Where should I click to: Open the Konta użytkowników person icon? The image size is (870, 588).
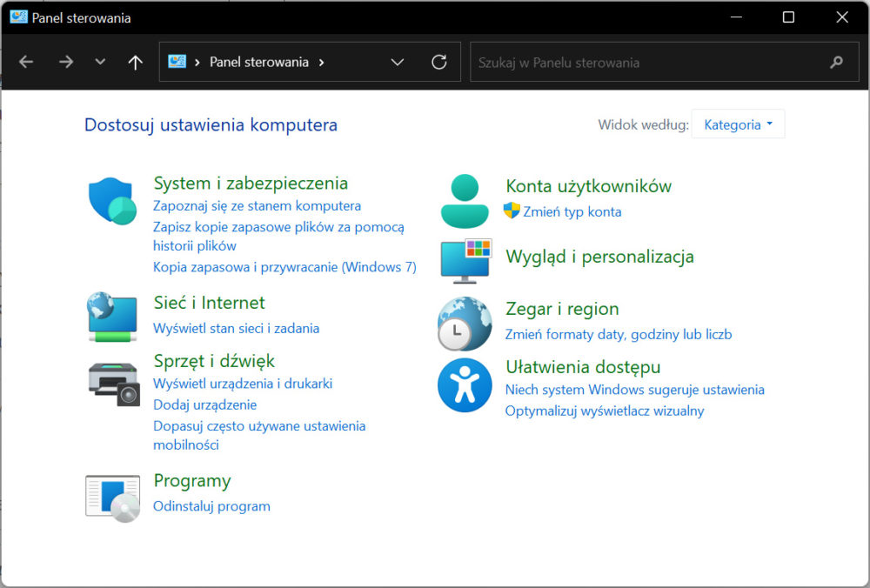(465, 201)
